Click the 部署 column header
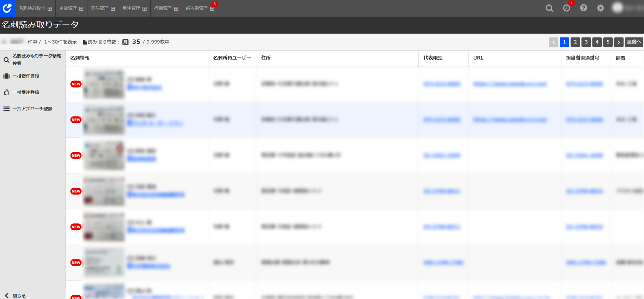644x299 pixels. tap(620, 58)
